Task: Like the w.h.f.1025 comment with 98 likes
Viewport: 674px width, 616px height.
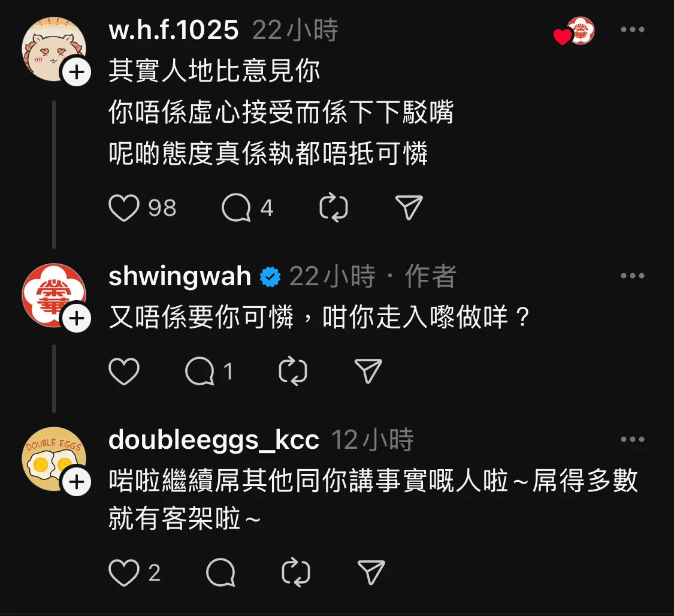Action: tap(124, 207)
